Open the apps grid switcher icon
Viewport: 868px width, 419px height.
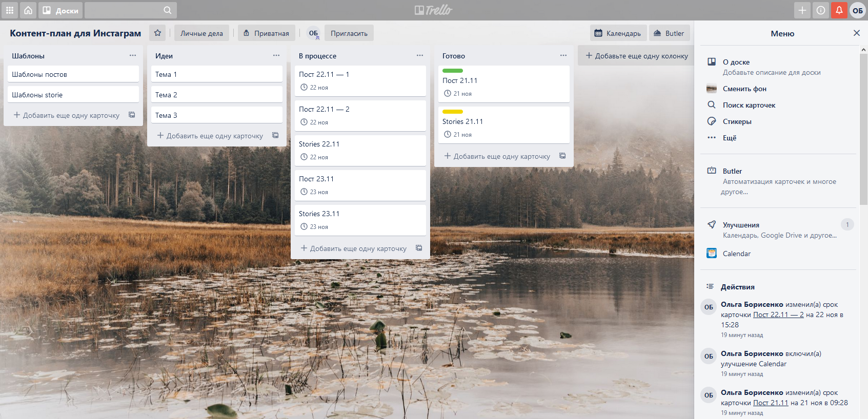click(10, 10)
